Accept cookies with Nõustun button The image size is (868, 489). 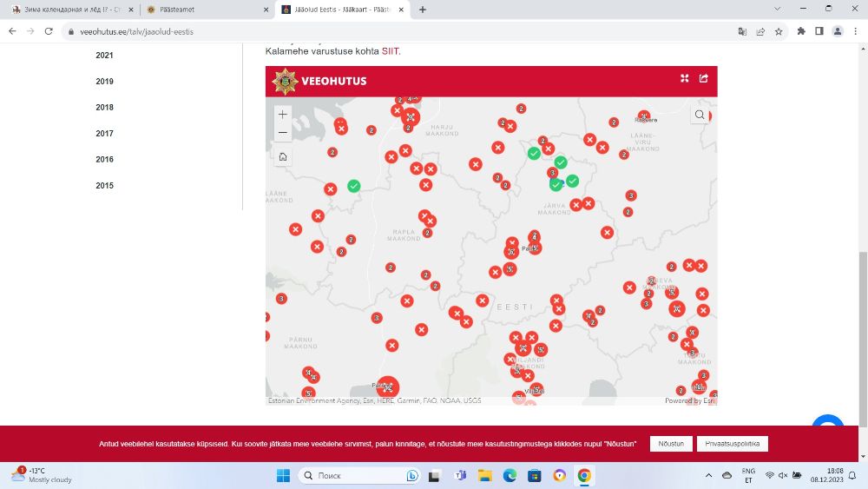point(670,444)
